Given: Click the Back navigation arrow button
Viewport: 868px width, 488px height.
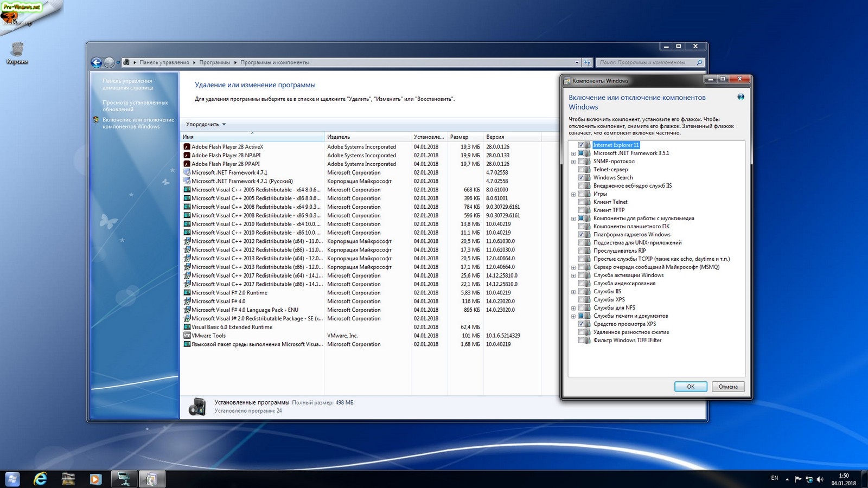Looking at the screenshot, I should click(97, 62).
